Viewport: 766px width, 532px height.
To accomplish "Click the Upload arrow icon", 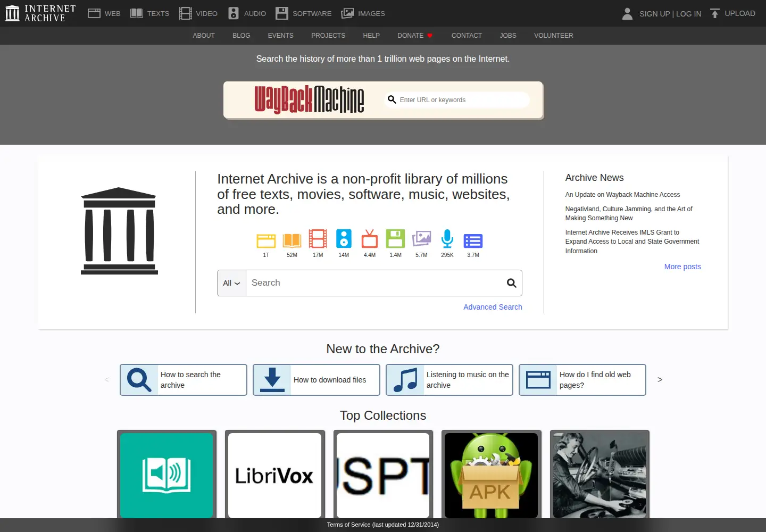I will click(715, 13).
